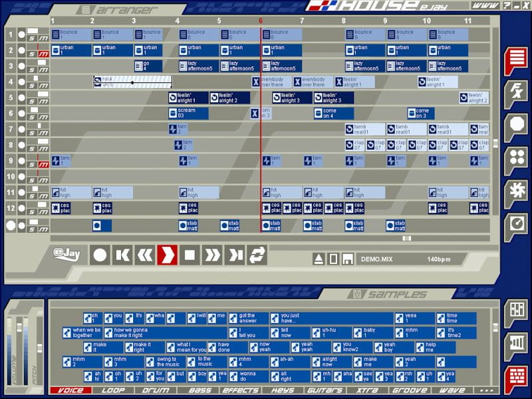The image size is (532, 399).
Task: Click the red Play button in transport
Action: click(x=167, y=255)
